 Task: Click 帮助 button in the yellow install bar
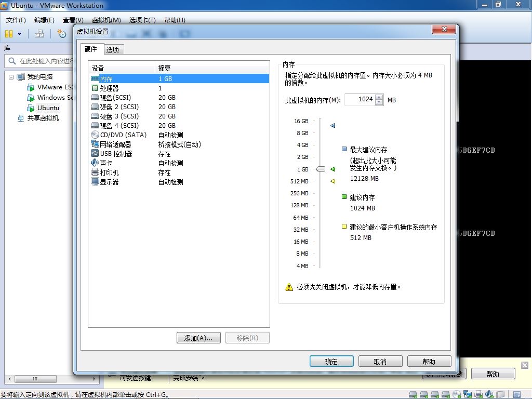493,374
